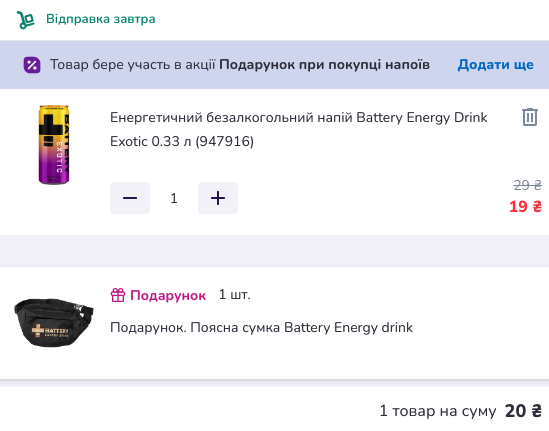Click promotion name 'Подарунок при покупці напоїв'

click(324, 65)
